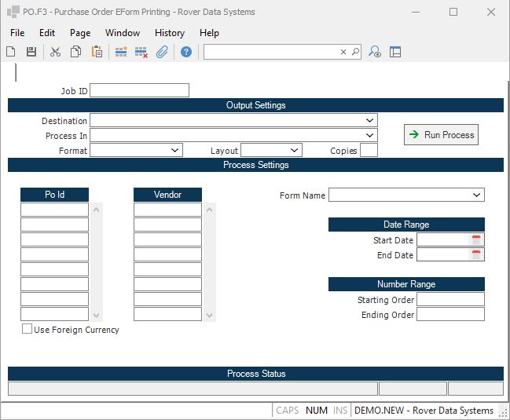Open the History menu

click(x=169, y=33)
